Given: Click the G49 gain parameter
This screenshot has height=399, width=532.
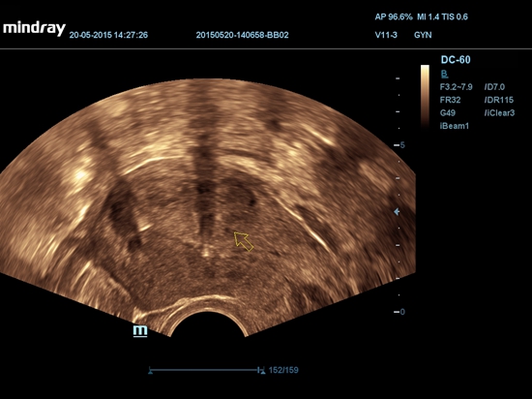Looking at the screenshot, I should click(x=448, y=112).
